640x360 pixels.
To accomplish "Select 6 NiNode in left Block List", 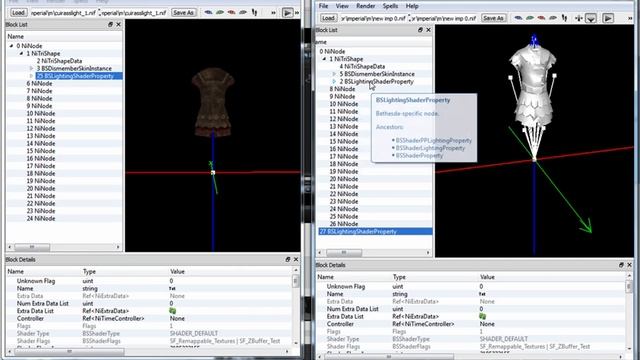I will 39,83.
